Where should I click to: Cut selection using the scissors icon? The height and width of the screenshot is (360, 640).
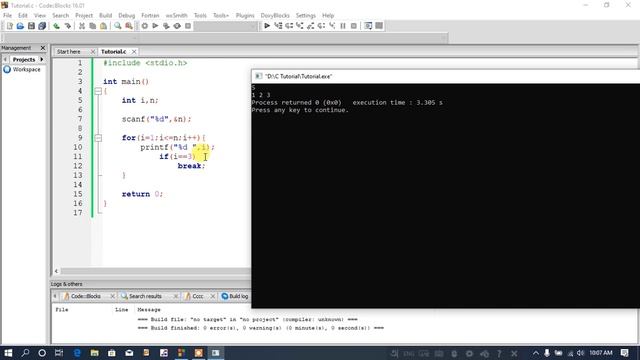[82, 26]
